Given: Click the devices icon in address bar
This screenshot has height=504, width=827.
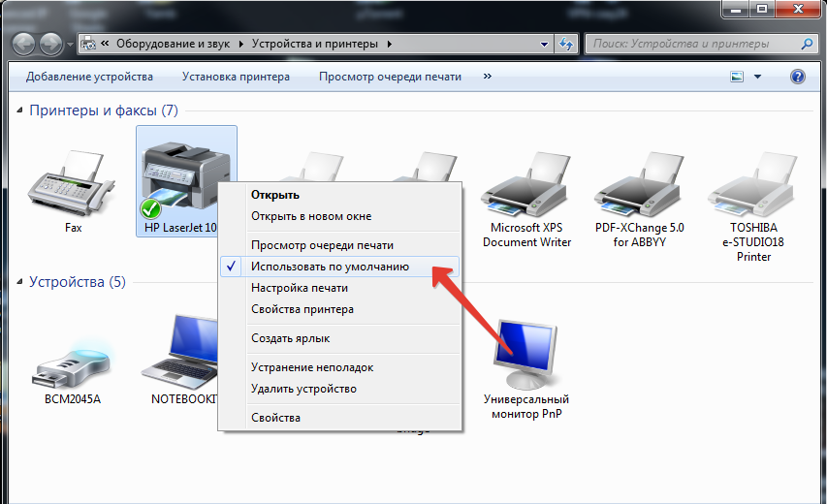Looking at the screenshot, I should click(88, 44).
